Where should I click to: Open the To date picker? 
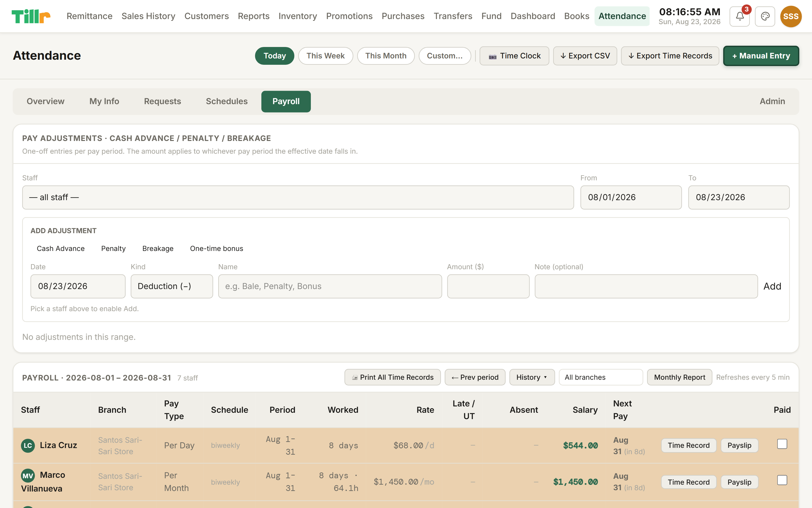click(738, 197)
